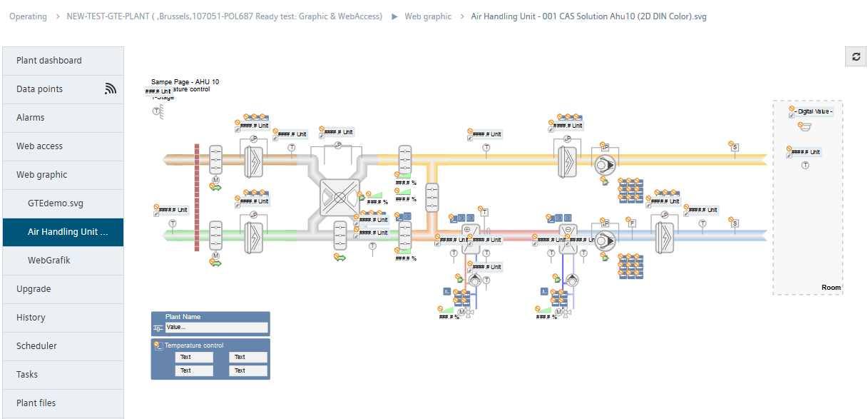This screenshot has width=868, height=419.
Task: Select the bypass damper below the heat exchanger
Action: tap(340, 236)
